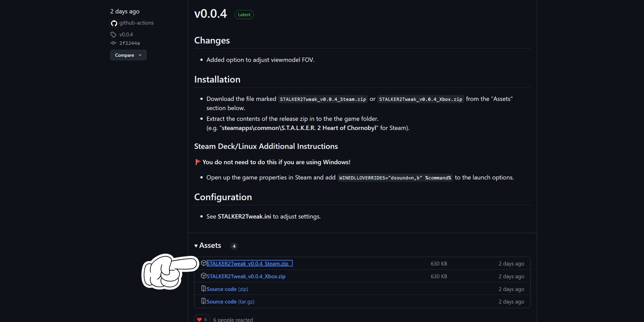Collapse the Assets section triangle
Viewport: 644px width, 322px height.
coord(196,246)
